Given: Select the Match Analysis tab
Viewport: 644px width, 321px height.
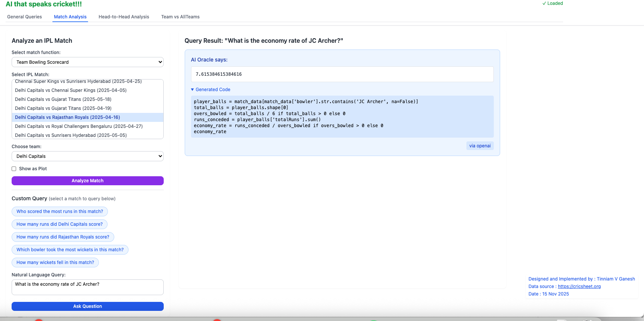Looking at the screenshot, I should 70,17.
